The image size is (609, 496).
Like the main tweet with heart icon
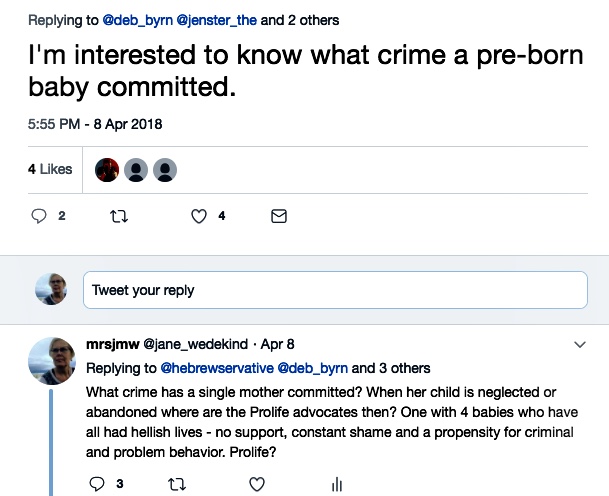pyautogui.click(x=198, y=215)
